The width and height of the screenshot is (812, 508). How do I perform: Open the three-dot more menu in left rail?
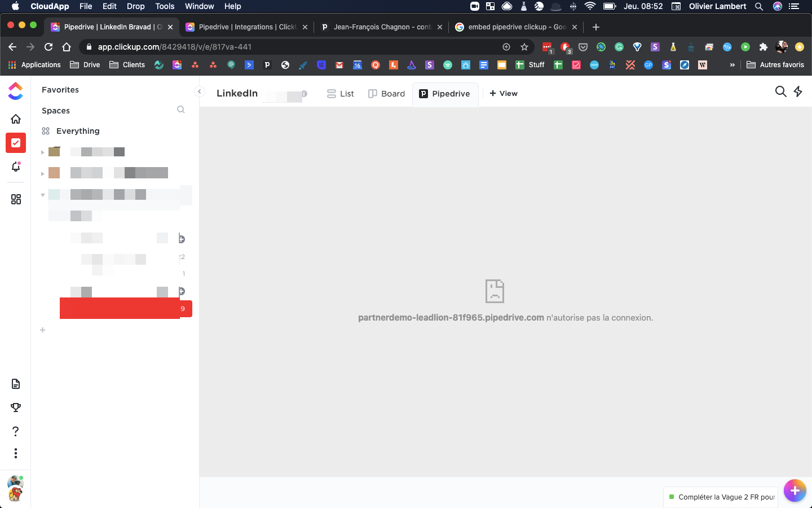coord(16,453)
